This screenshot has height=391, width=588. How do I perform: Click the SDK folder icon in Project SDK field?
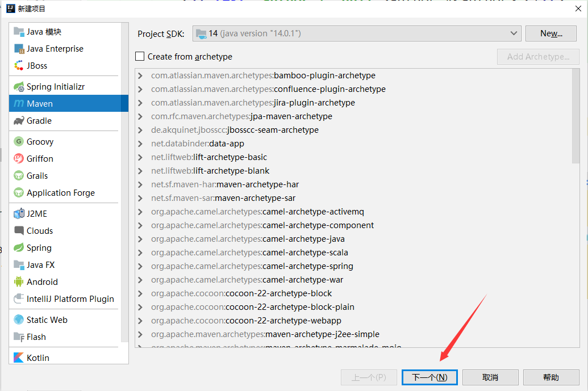coord(201,33)
